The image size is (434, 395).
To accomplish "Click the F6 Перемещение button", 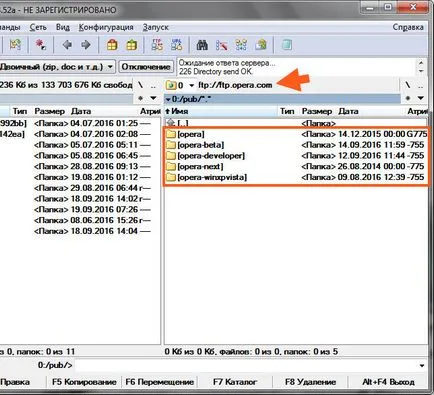I will coord(160,382).
